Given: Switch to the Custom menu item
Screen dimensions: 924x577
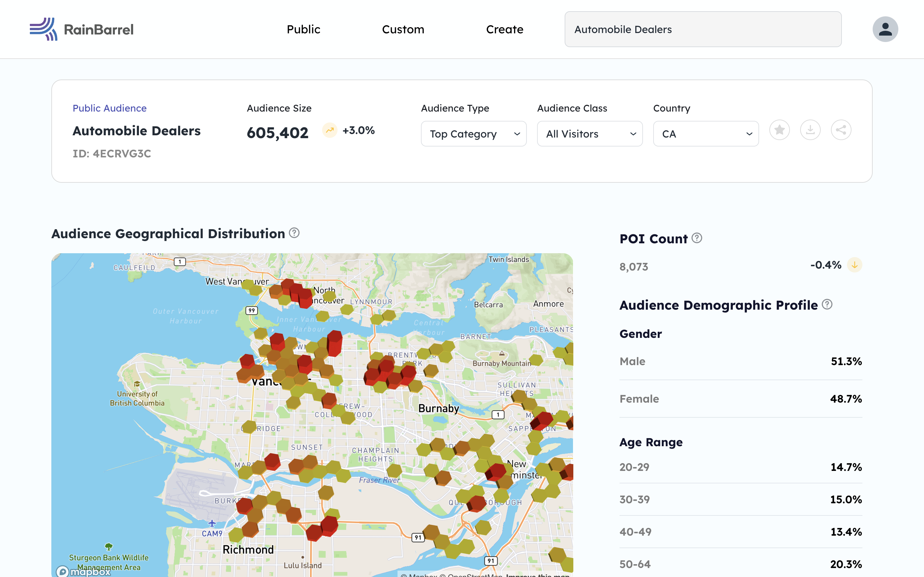Looking at the screenshot, I should point(403,29).
